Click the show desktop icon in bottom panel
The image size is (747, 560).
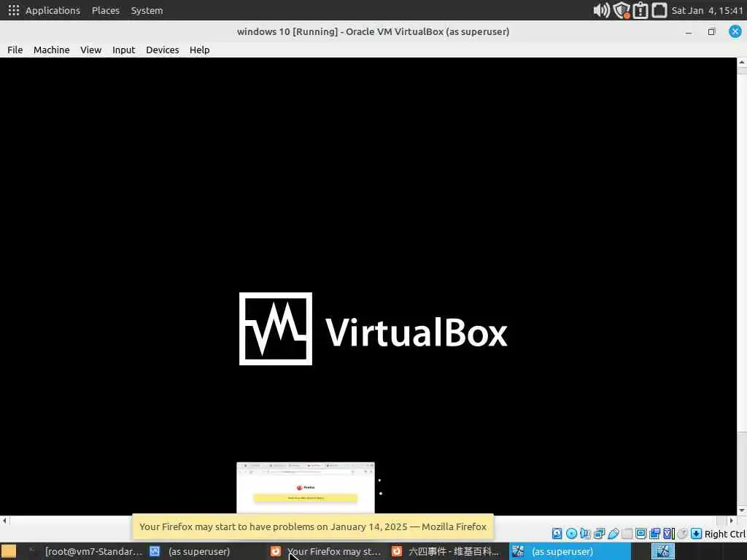(9, 551)
